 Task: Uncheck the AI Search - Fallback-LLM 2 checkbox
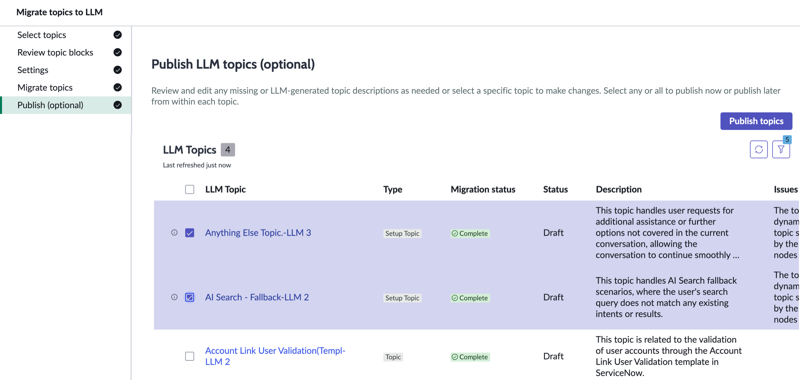coord(190,297)
